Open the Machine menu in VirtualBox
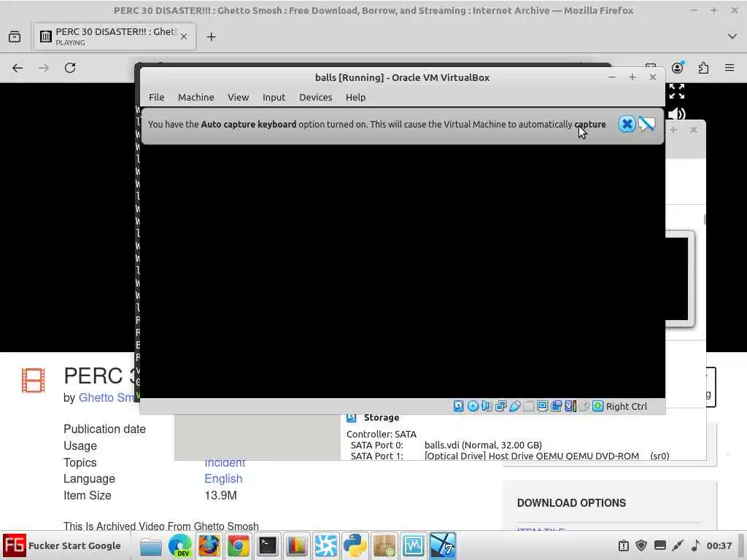This screenshot has width=747, height=560. [x=196, y=97]
